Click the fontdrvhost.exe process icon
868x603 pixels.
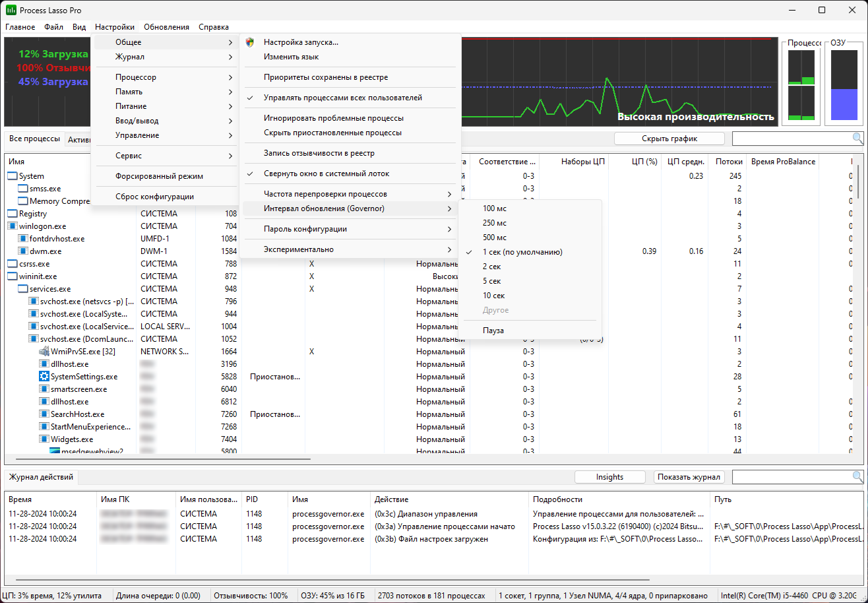coord(23,239)
